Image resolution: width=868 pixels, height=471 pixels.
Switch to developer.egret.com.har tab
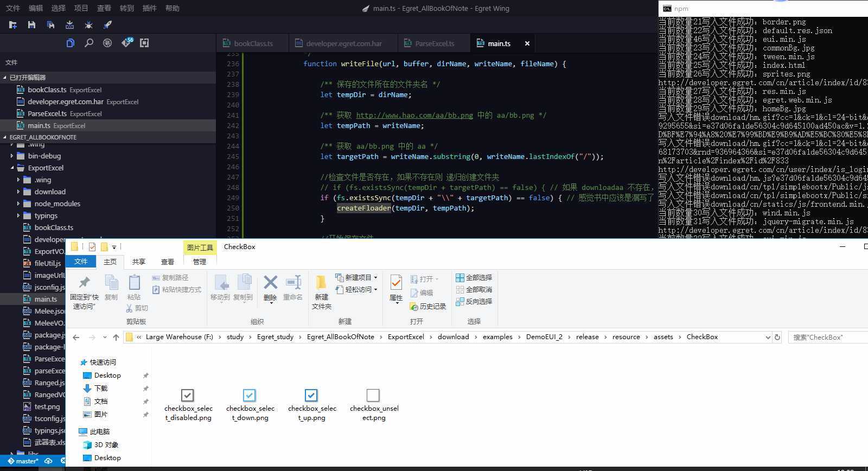[343, 43]
